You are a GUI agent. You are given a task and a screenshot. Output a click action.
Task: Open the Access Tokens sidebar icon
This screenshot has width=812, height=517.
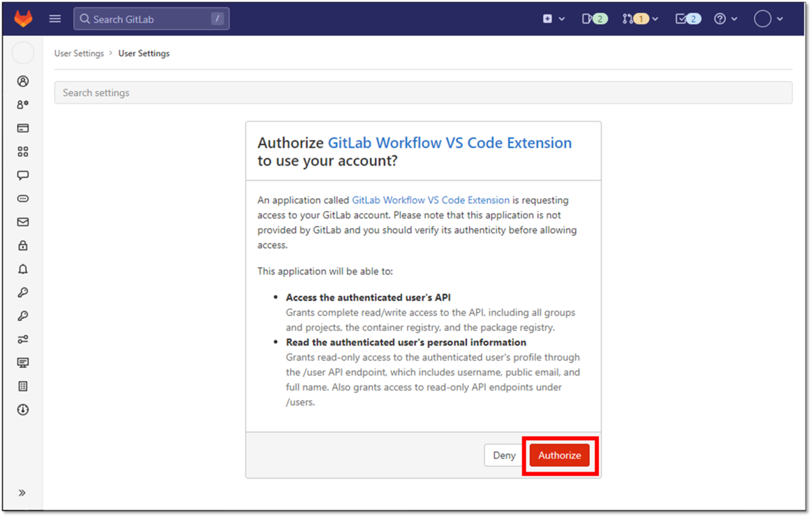[23, 199]
